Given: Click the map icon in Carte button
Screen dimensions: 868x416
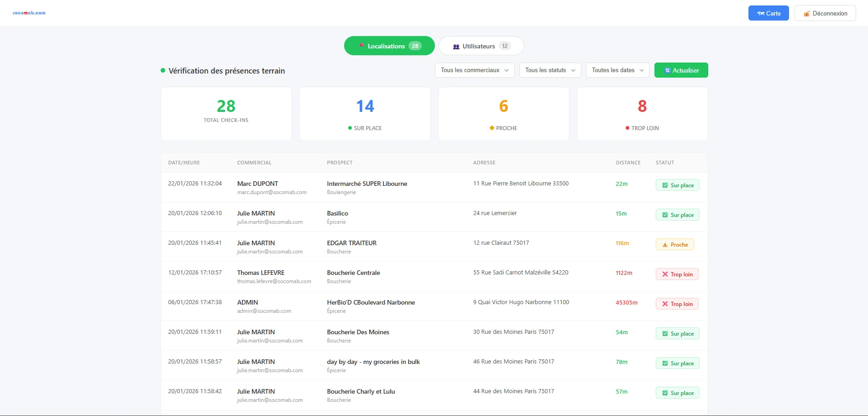Looking at the screenshot, I should tap(760, 14).
